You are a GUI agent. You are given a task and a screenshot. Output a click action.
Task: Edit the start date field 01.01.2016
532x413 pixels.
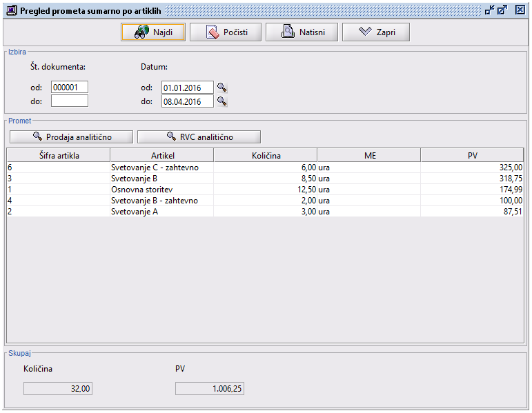click(x=187, y=88)
